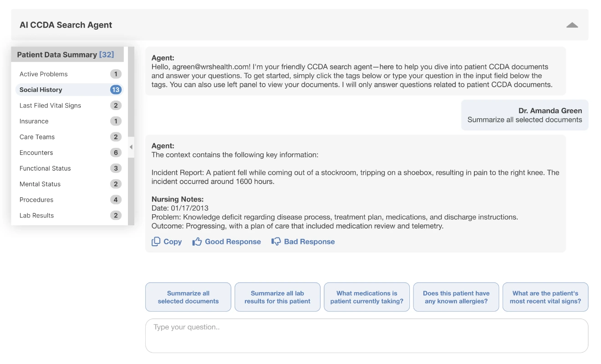
Task: Choose the recent vital signs suggestion prompt
Action: click(545, 297)
